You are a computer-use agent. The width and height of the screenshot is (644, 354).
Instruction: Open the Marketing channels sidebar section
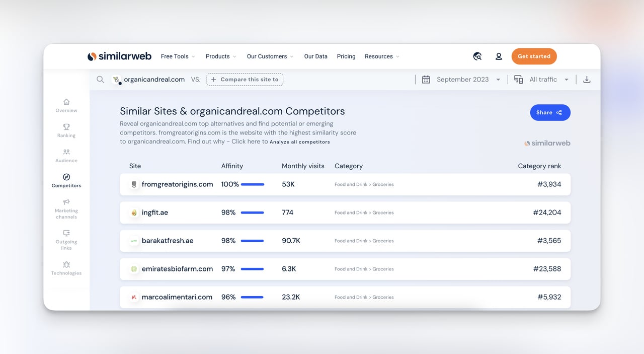pyautogui.click(x=66, y=209)
